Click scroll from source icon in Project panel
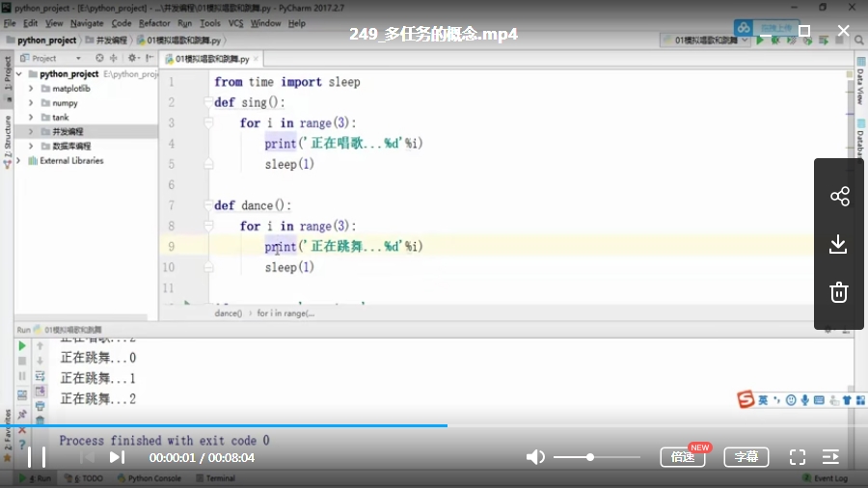This screenshot has height=488, width=868. pyautogui.click(x=99, y=58)
